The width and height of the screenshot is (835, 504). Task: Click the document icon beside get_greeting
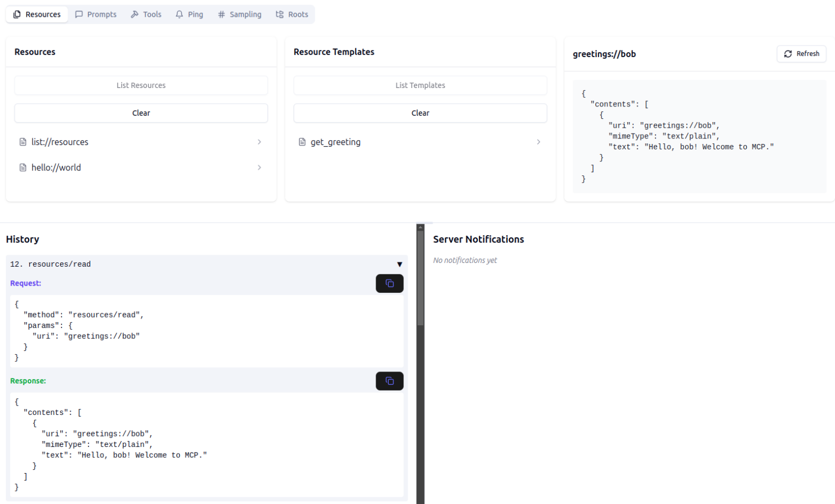(302, 142)
